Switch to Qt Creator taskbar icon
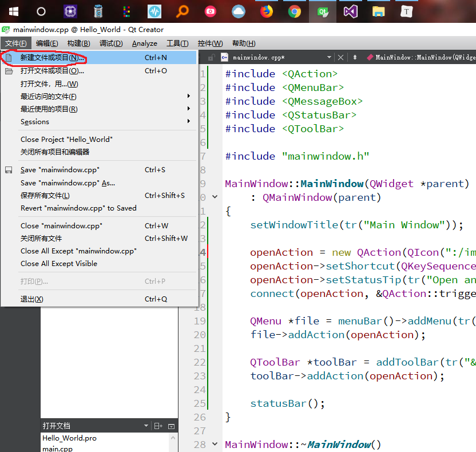Viewport: 476px width, 452px height. tap(323, 11)
